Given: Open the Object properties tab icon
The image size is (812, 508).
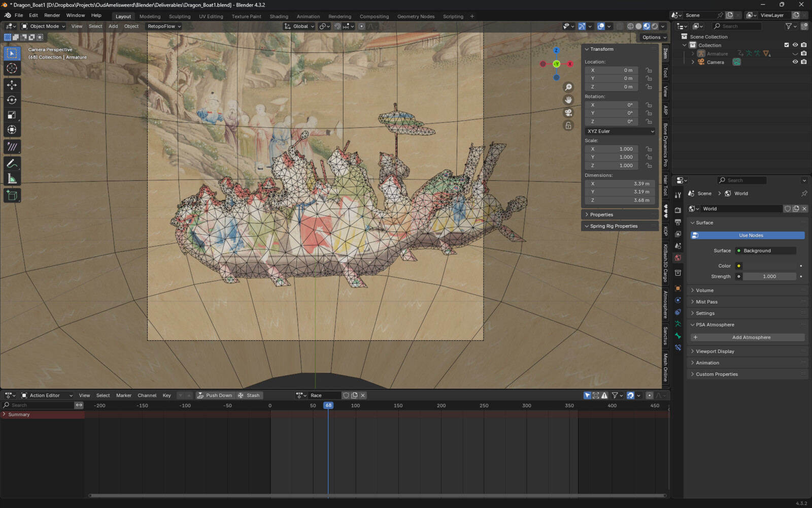Looking at the screenshot, I should click(x=678, y=288).
